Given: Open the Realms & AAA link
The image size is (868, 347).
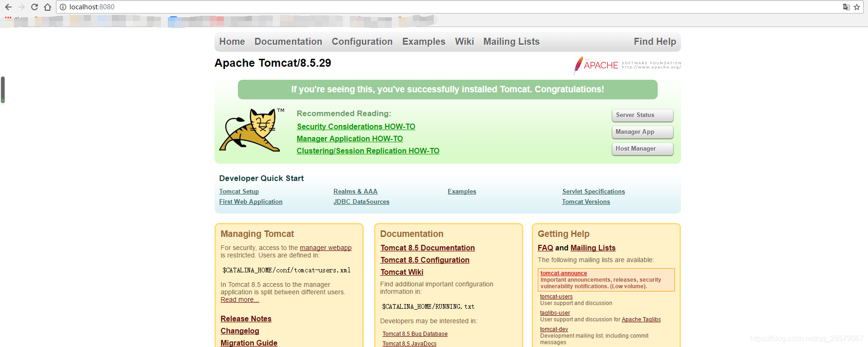Looking at the screenshot, I should coord(355,192).
